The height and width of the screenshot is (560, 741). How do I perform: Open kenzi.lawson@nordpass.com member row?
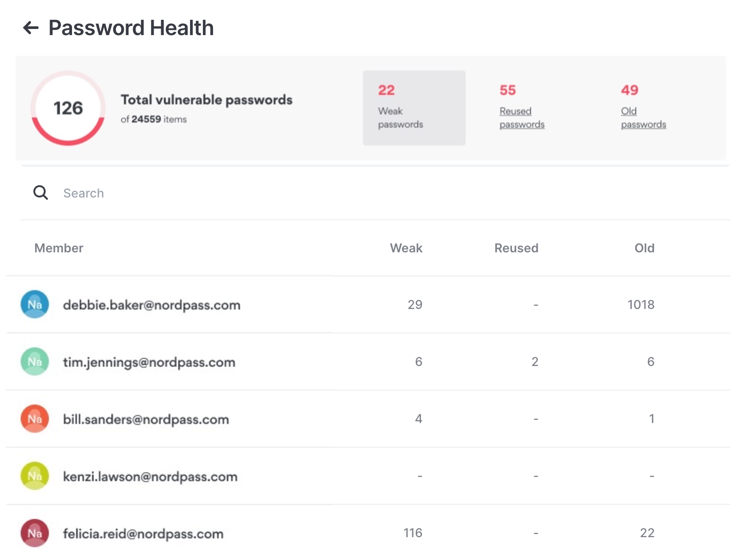pyautogui.click(x=368, y=476)
